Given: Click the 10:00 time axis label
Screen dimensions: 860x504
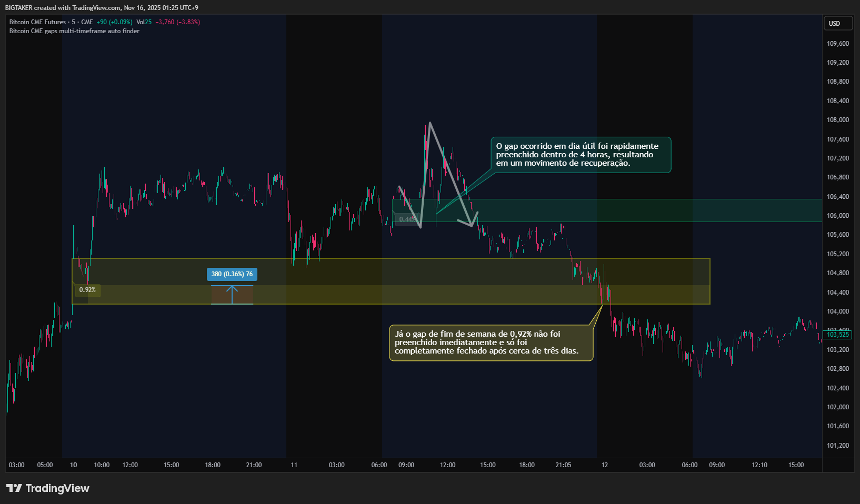Looking at the screenshot, I should [x=102, y=465].
